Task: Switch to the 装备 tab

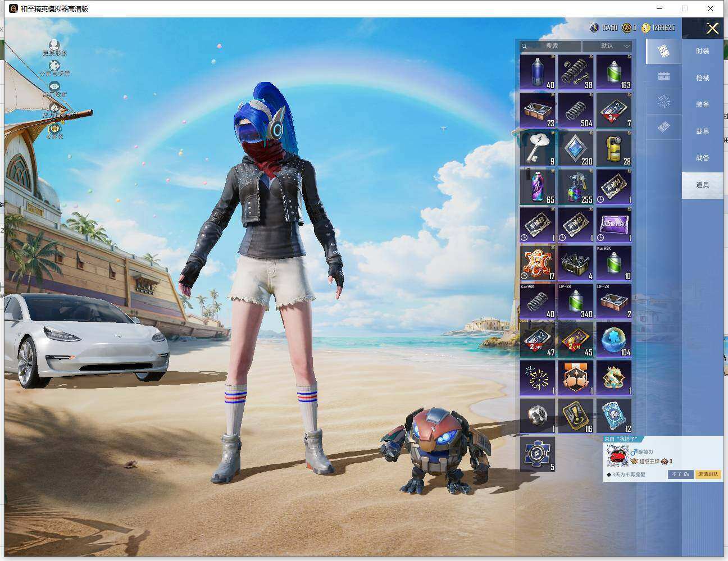Action: (x=702, y=104)
